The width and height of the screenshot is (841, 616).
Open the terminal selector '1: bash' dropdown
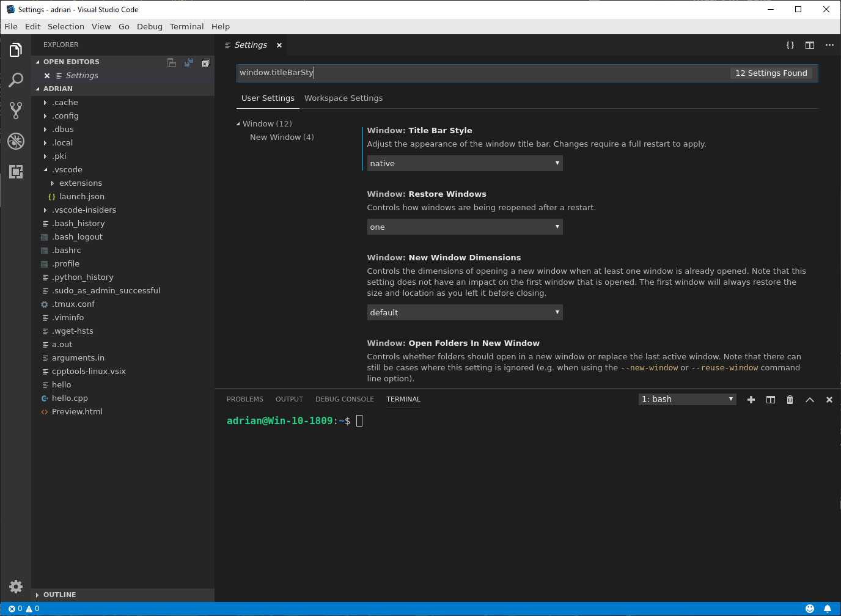pos(688,399)
